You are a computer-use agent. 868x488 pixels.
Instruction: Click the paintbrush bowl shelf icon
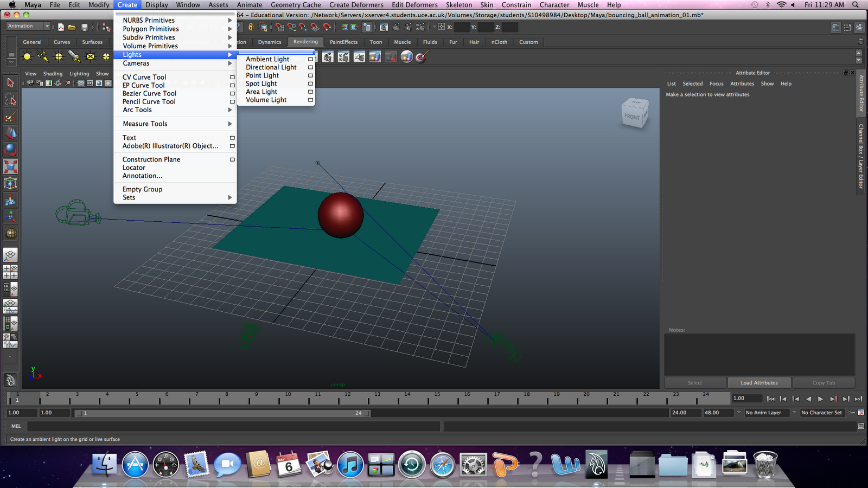pyautogui.click(x=422, y=56)
